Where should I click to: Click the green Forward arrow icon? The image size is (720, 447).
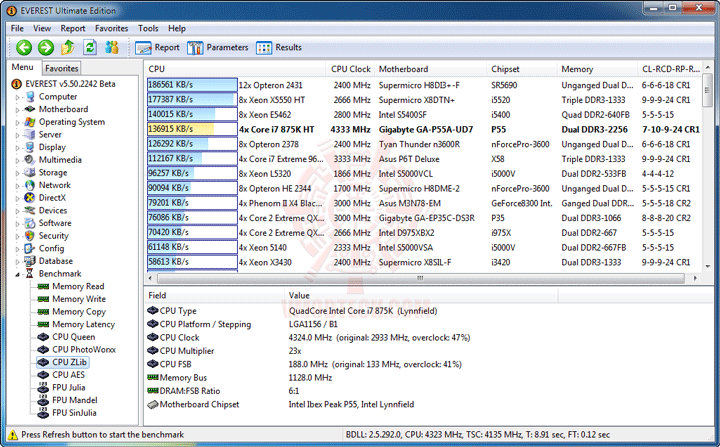point(45,47)
